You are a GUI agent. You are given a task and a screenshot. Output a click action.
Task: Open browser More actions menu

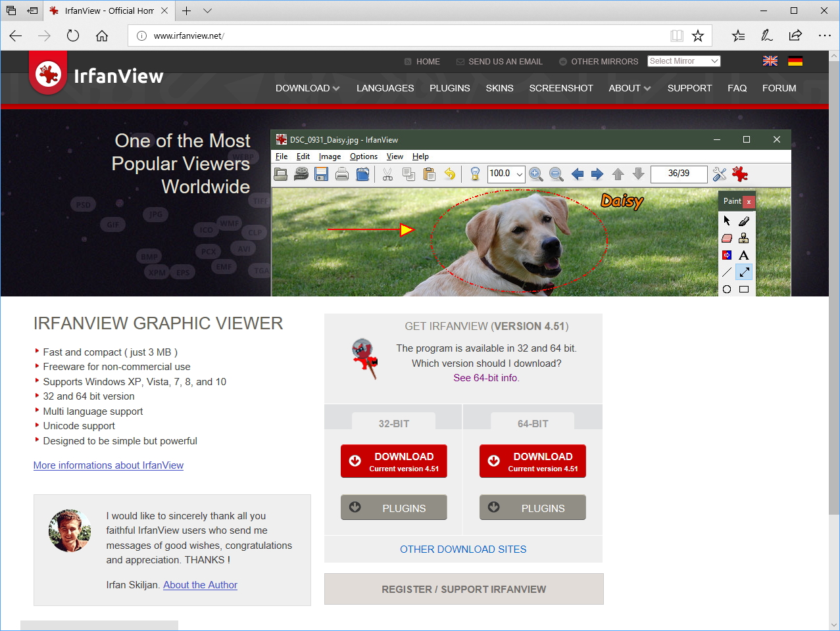click(x=824, y=35)
